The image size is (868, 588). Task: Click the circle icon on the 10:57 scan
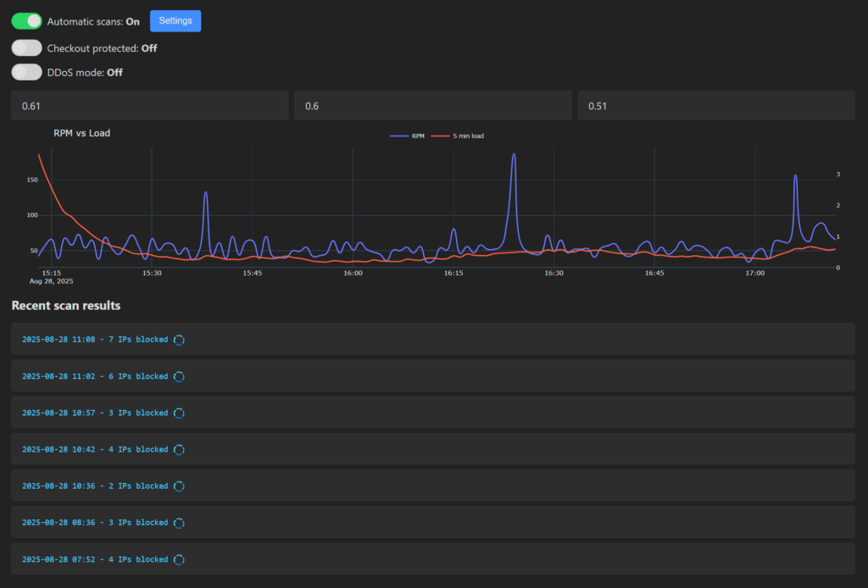pyautogui.click(x=179, y=413)
